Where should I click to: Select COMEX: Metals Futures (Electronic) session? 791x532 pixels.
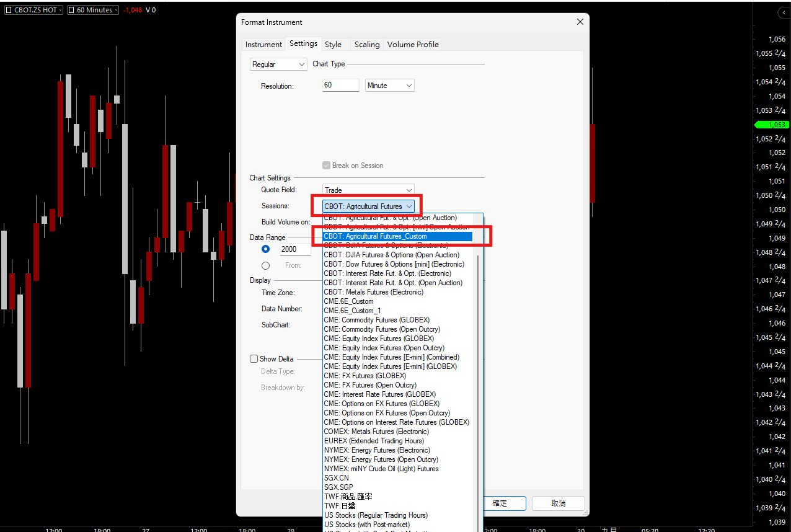[376, 432]
